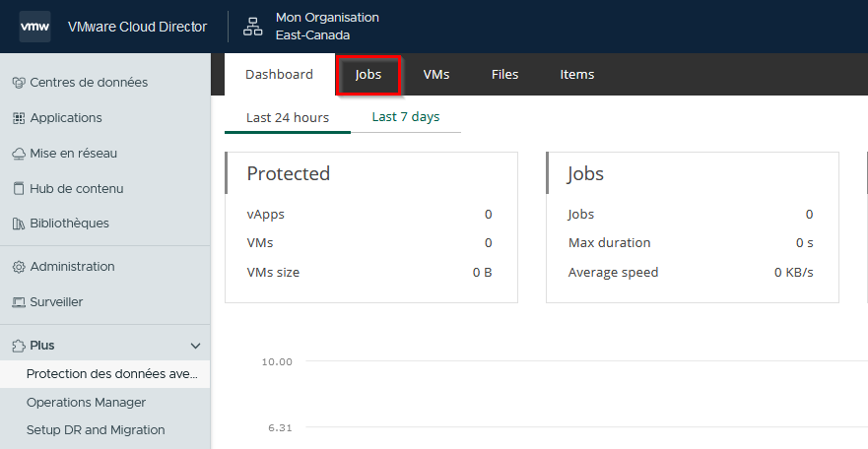Click the 0 KB/s average speed value
The image size is (868, 449).
click(794, 272)
